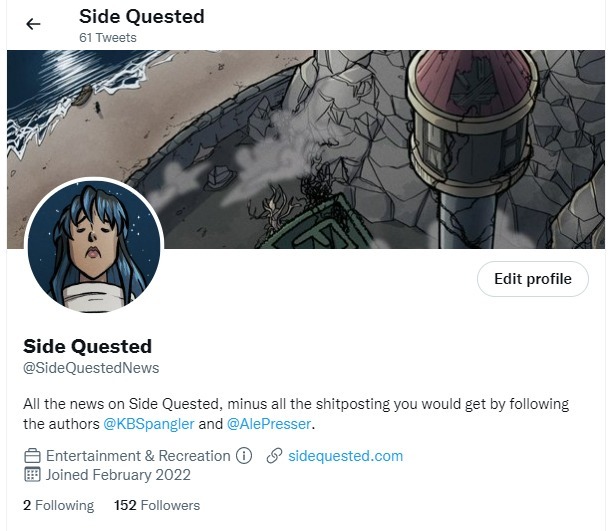Click the @KBSpangler mention link
The image size is (612, 531).
tap(149, 424)
